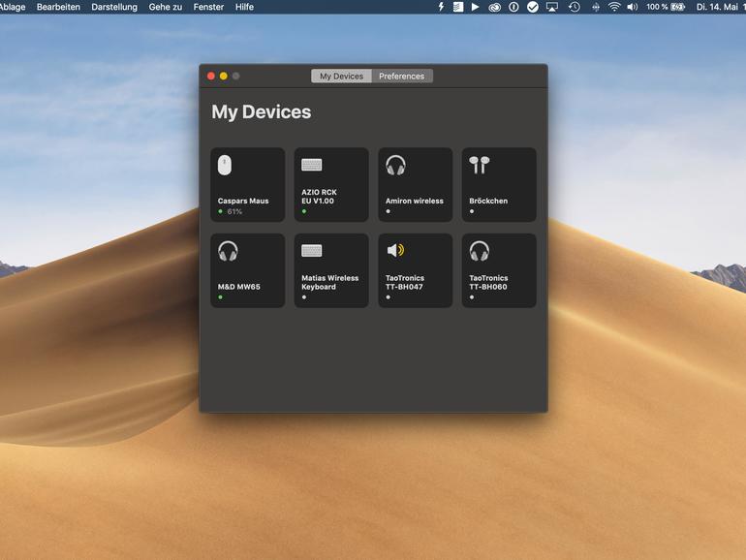Click the play triangle menu bar icon

[475, 7]
